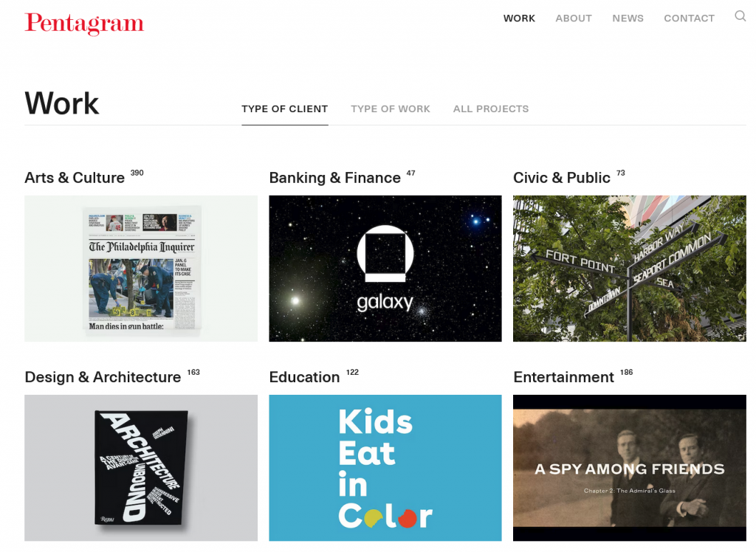Click the Kids Eat in Color thumbnail

385,468
